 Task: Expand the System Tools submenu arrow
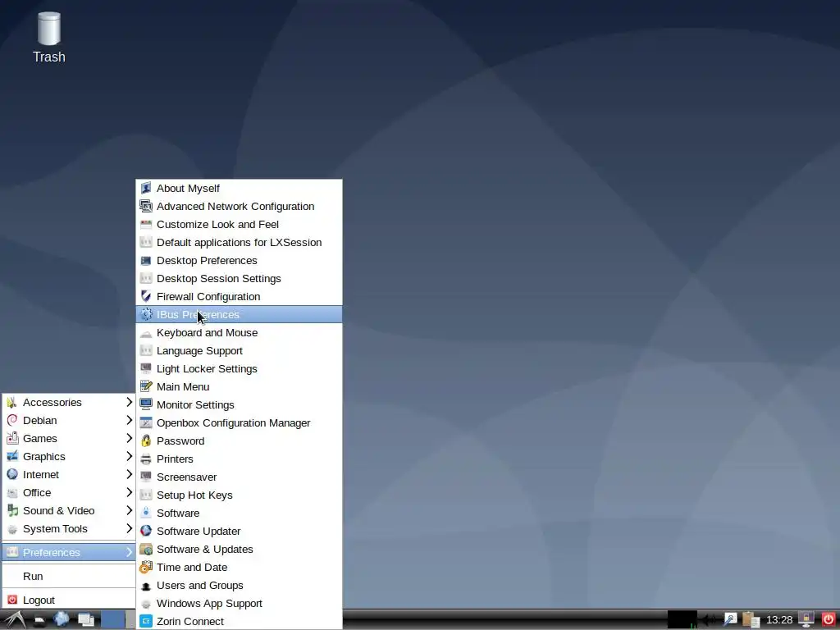tap(129, 529)
